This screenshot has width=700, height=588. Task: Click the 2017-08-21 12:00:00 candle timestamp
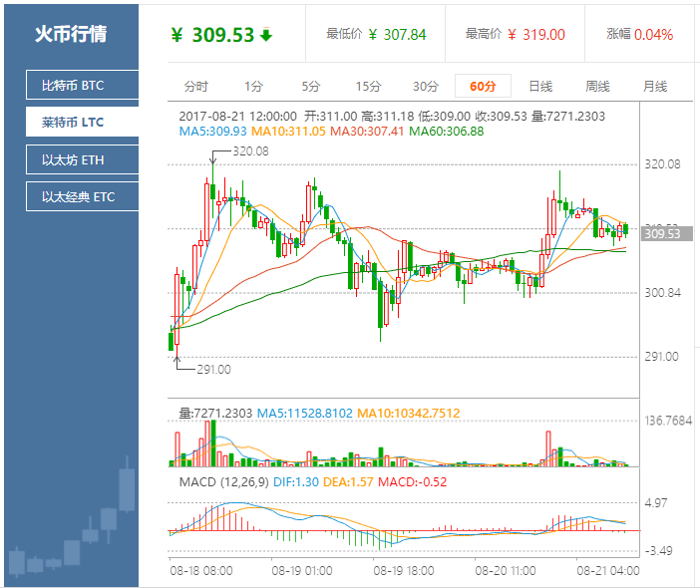click(238, 117)
